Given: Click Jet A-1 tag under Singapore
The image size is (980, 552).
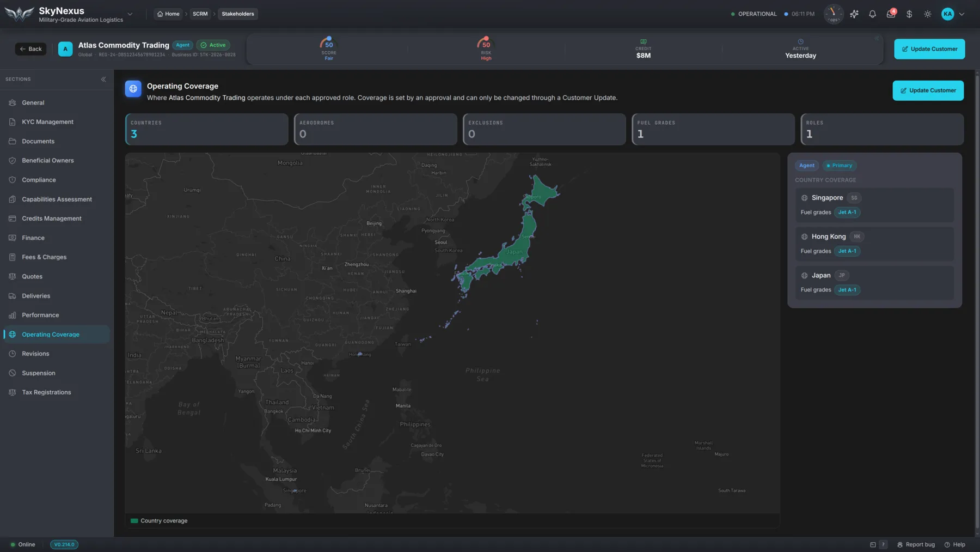Looking at the screenshot, I should [x=847, y=213].
